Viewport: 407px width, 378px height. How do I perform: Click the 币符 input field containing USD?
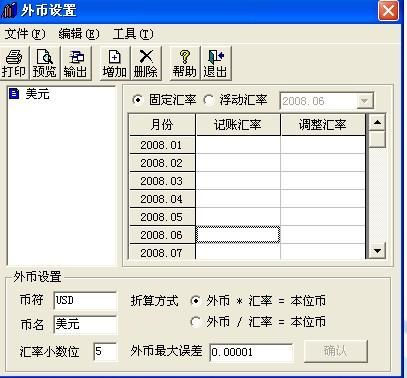(x=85, y=300)
